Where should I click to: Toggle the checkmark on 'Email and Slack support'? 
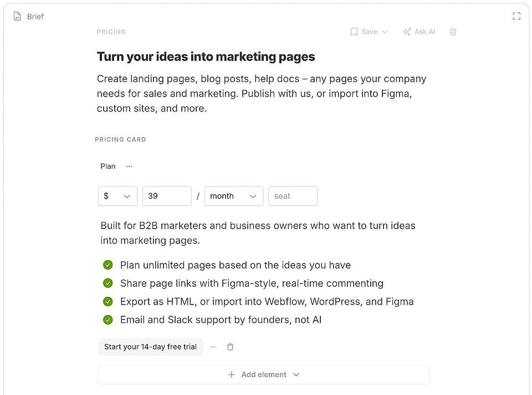click(108, 320)
